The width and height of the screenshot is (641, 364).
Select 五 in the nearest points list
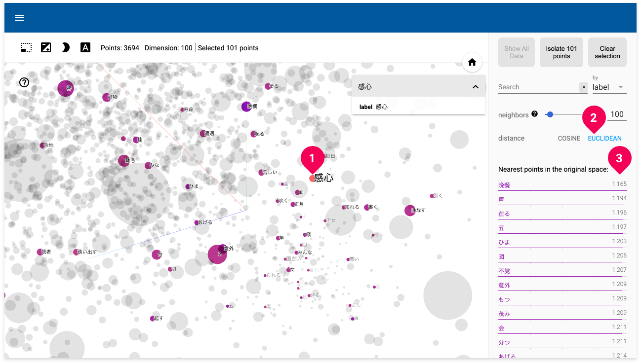point(562,228)
